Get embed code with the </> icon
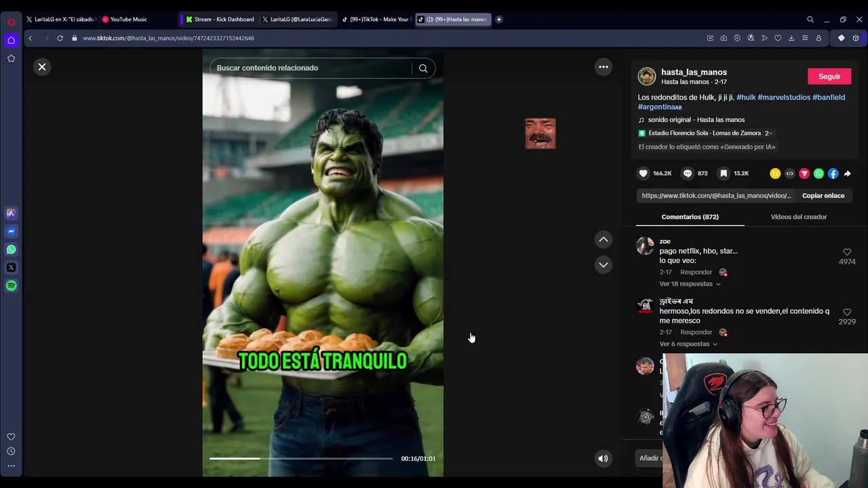 (789, 174)
